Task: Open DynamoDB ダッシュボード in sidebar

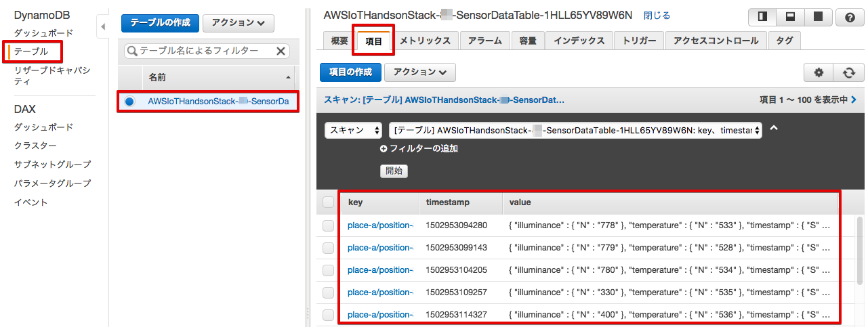Action: point(43,32)
